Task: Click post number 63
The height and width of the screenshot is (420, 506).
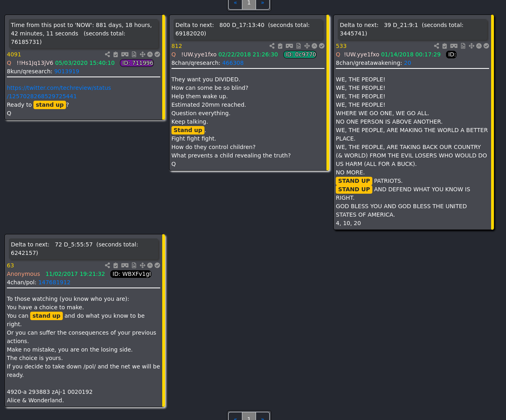Action: pyautogui.click(x=10, y=265)
